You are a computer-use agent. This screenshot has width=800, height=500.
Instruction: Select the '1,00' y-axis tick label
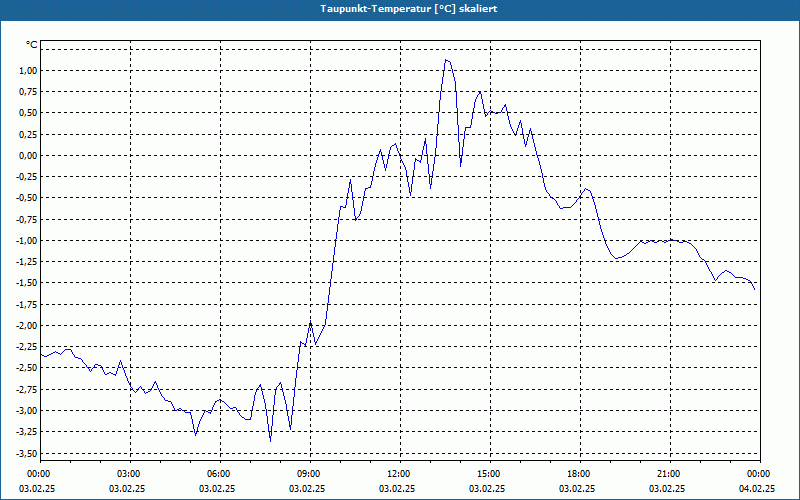click(x=28, y=70)
